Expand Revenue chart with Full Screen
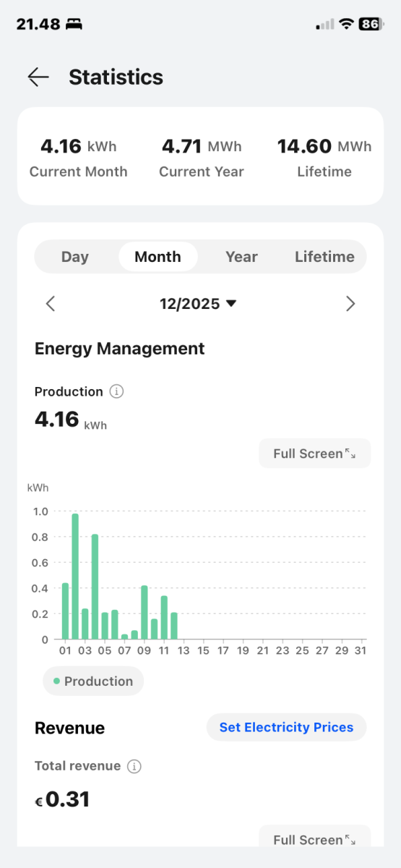The height and width of the screenshot is (868, 401). pyautogui.click(x=314, y=838)
